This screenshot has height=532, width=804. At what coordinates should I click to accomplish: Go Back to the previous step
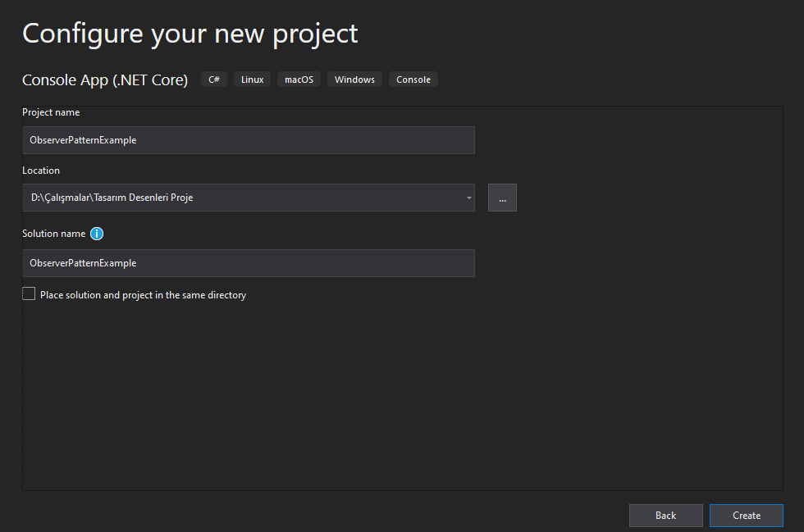665,516
